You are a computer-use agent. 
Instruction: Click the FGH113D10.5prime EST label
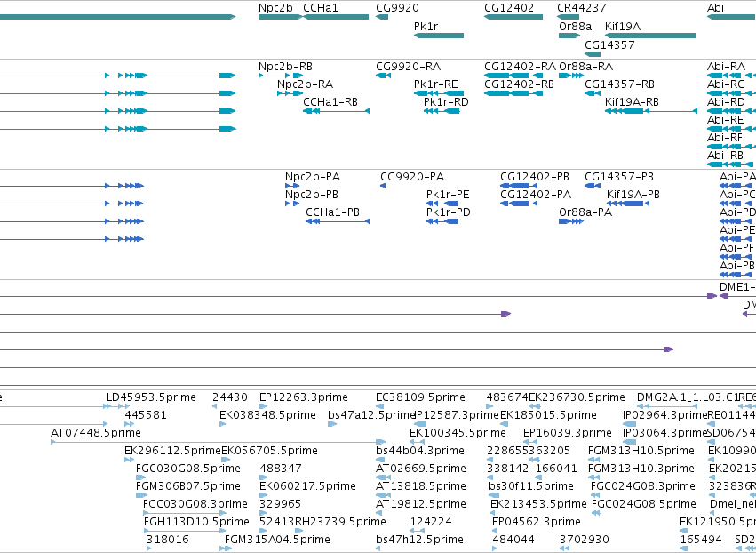pos(196,522)
